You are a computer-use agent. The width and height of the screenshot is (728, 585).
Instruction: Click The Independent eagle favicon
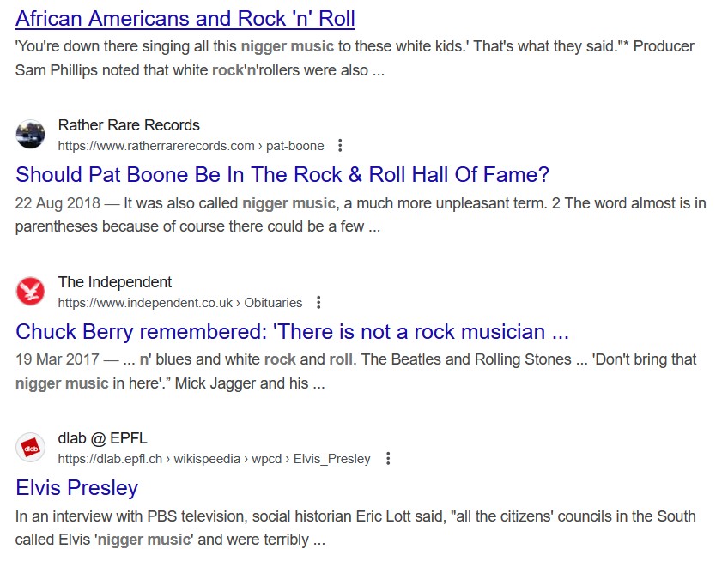tap(31, 292)
